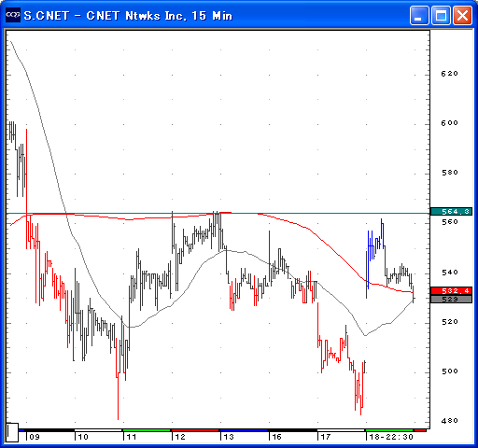Image resolution: width=478 pixels, height=448 pixels.
Task: Select the 564.3 teal price label
Action: [451, 212]
